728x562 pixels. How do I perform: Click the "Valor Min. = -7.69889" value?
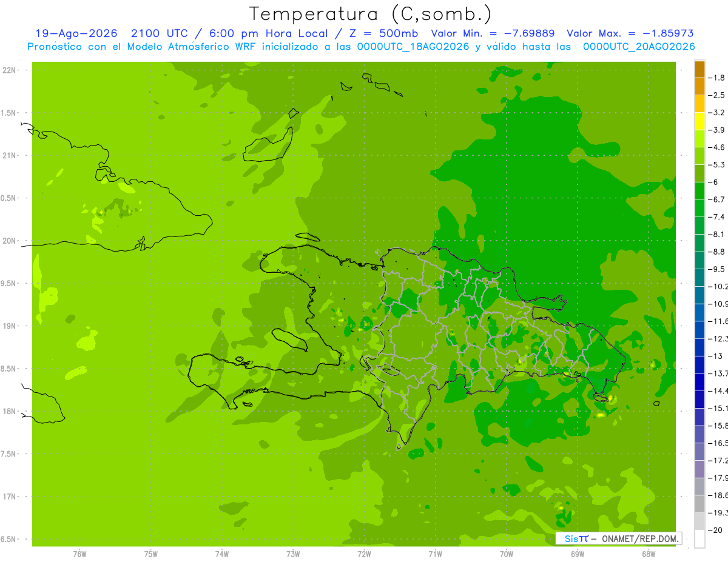(x=493, y=33)
